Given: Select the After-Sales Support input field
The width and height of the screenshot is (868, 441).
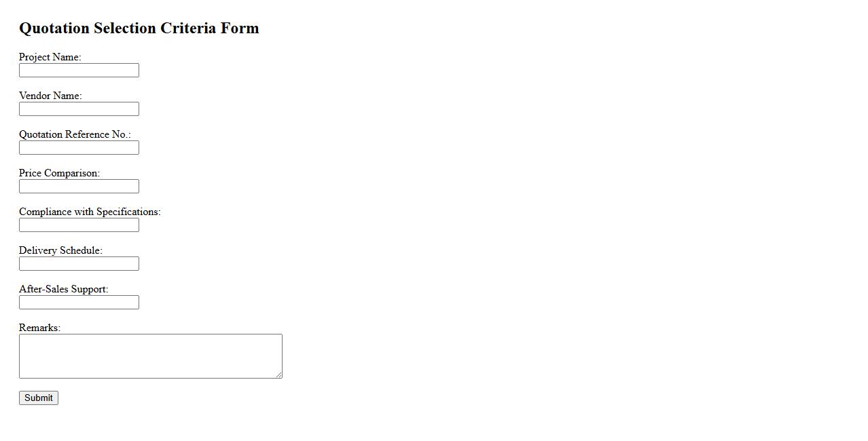Looking at the screenshot, I should click(79, 303).
